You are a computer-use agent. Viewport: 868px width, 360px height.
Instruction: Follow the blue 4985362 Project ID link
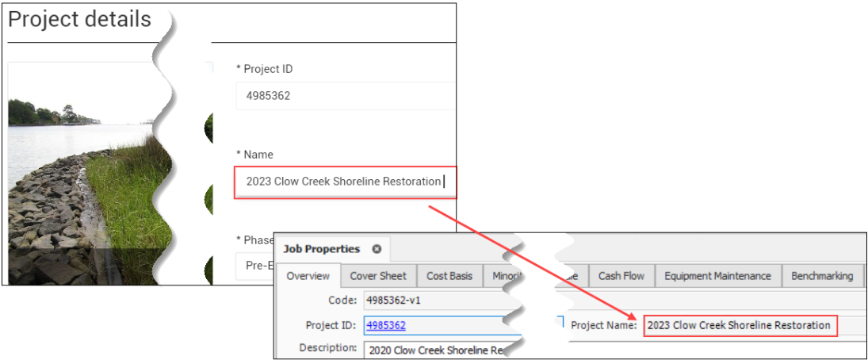pos(385,325)
